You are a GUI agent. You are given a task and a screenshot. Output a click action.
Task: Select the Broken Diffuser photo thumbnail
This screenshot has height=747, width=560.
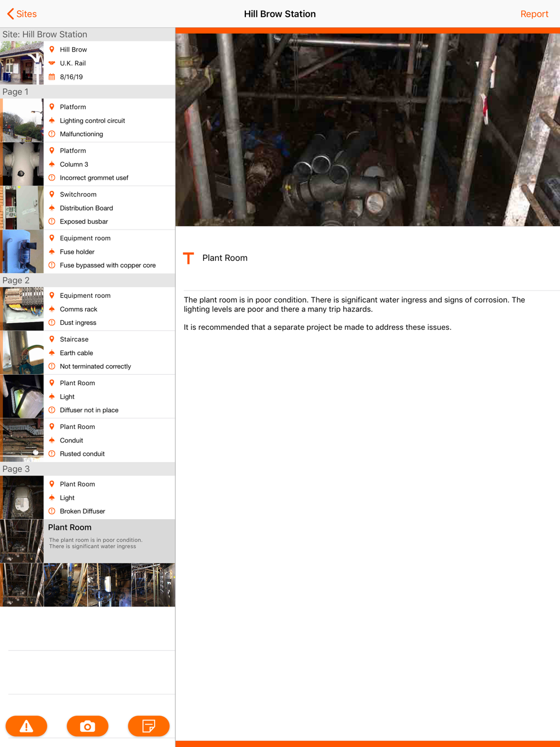(22, 498)
